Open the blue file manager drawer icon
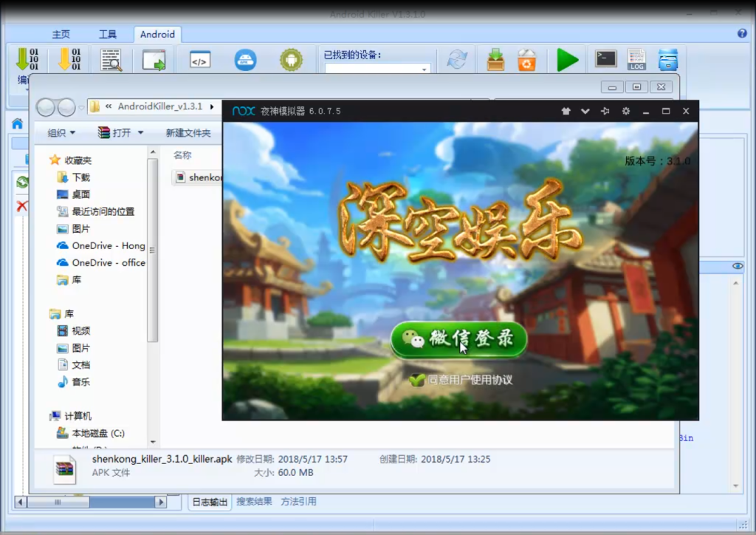Viewport: 756px width, 535px height. (667, 60)
